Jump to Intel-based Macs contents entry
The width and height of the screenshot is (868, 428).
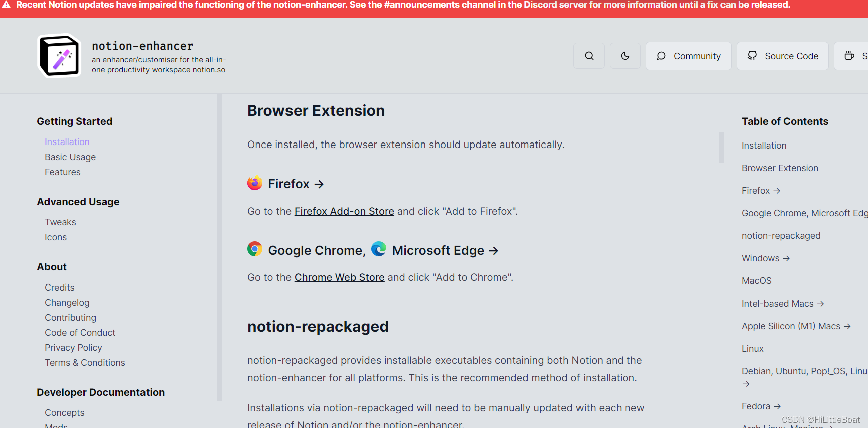tap(783, 304)
